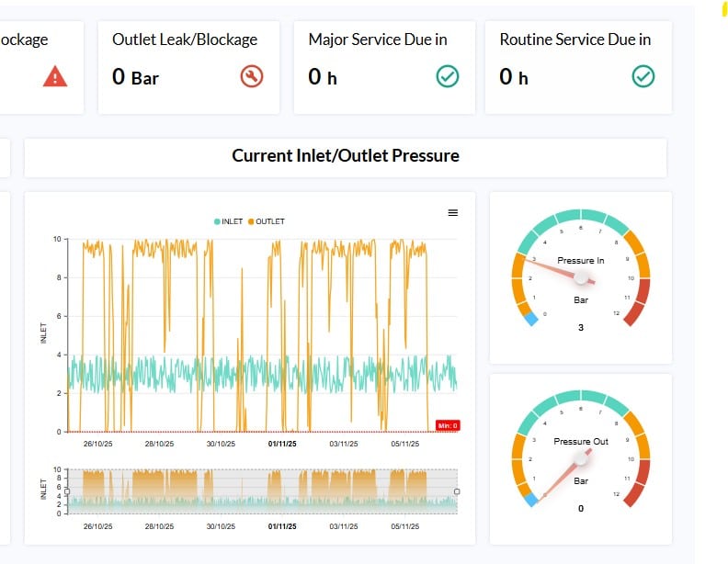Select the Routine Service Due in title
The width and height of the screenshot is (728, 564).
click(574, 39)
